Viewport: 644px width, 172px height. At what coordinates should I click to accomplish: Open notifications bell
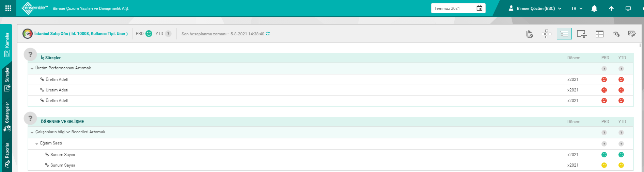click(594, 8)
